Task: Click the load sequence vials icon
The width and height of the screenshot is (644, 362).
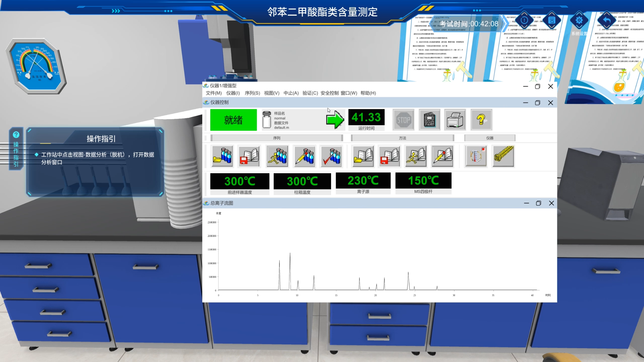Action: coord(222,156)
